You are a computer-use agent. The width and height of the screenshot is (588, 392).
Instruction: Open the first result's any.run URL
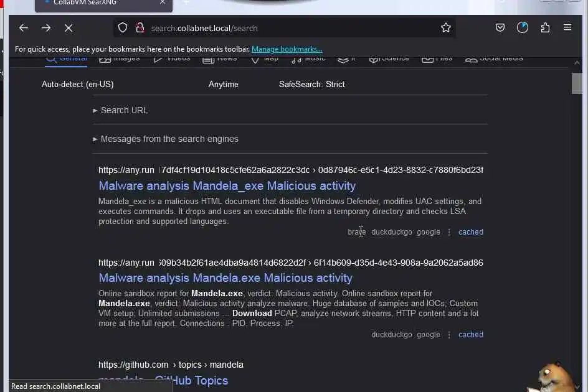click(x=291, y=170)
